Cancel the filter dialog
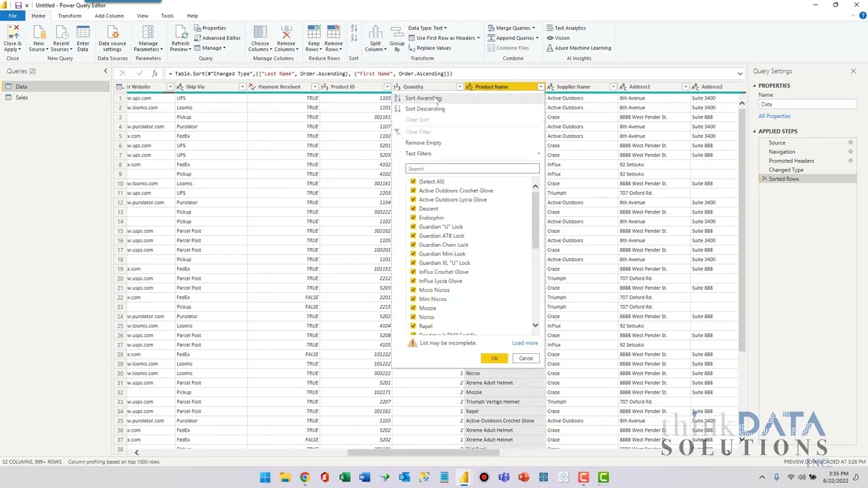 pyautogui.click(x=526, y=359)
